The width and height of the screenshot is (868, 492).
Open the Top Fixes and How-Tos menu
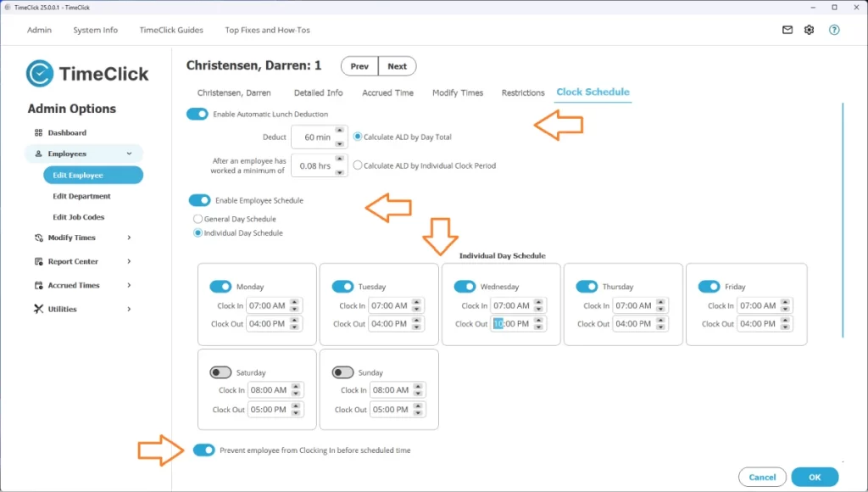point(267,29)
